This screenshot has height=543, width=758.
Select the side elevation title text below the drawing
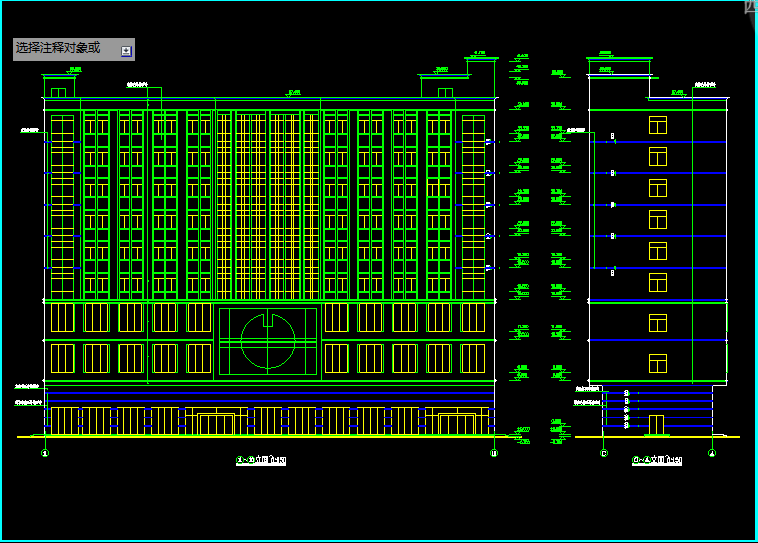657,460
